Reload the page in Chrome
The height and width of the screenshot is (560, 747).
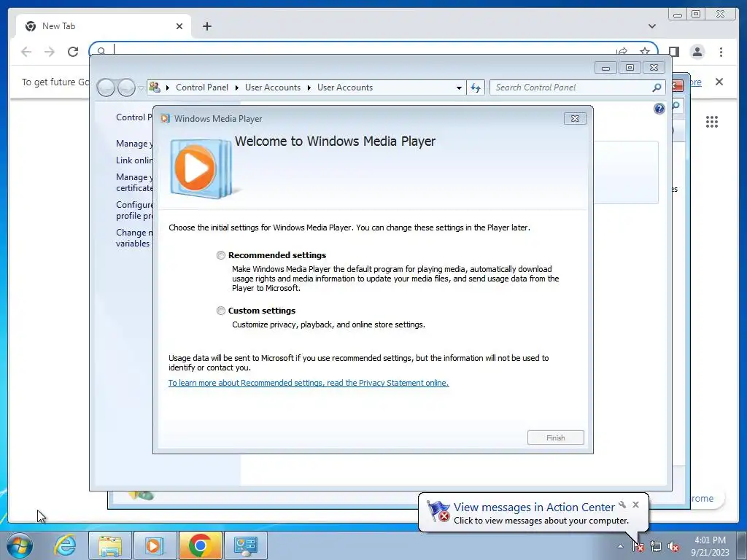(73, 52)
